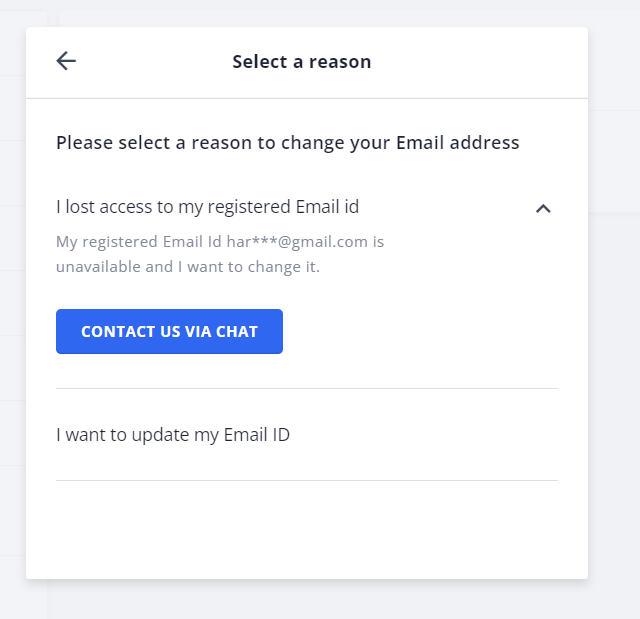The height and width of the screenshot is (619, 640).
Task: Click the divider line above the update Email option
Action: [x=306, y=388]
